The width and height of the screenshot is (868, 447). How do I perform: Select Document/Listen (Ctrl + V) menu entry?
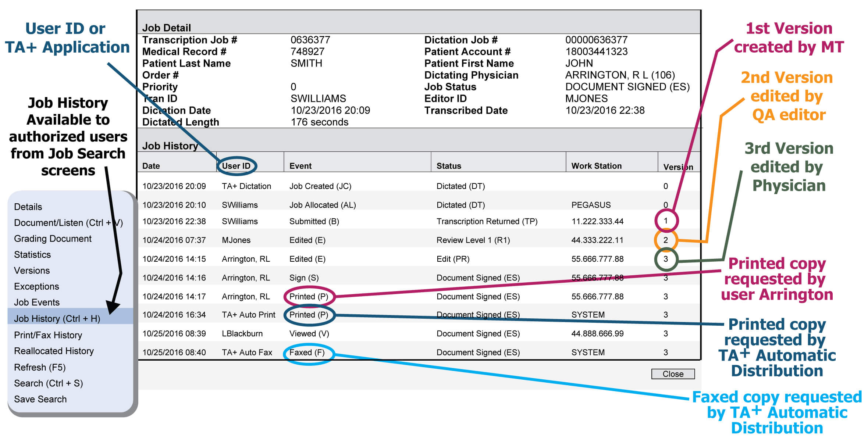pos(68,223)
